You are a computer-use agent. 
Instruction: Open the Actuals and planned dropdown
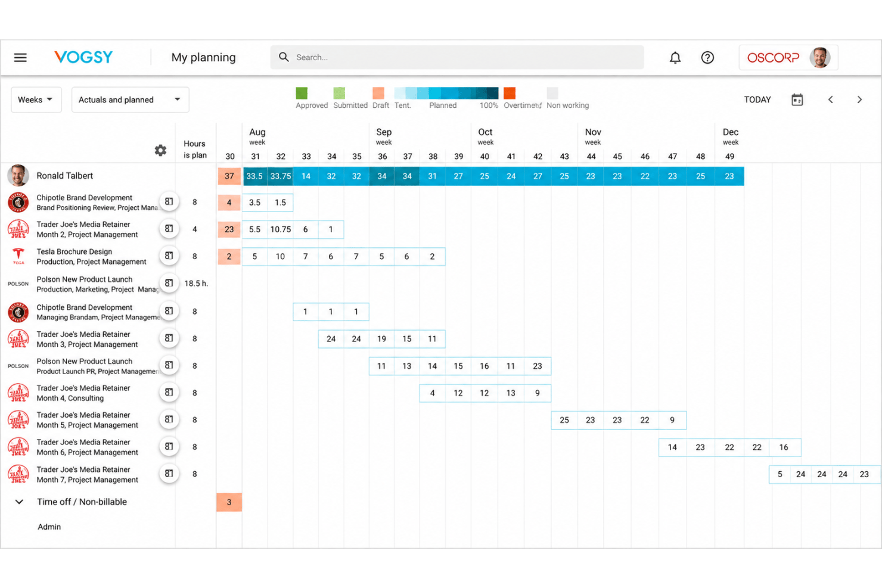[130, 99]
